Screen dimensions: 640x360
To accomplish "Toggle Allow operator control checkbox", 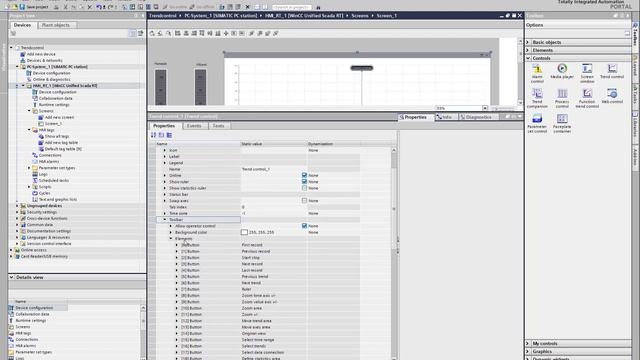I will [304, 226].
